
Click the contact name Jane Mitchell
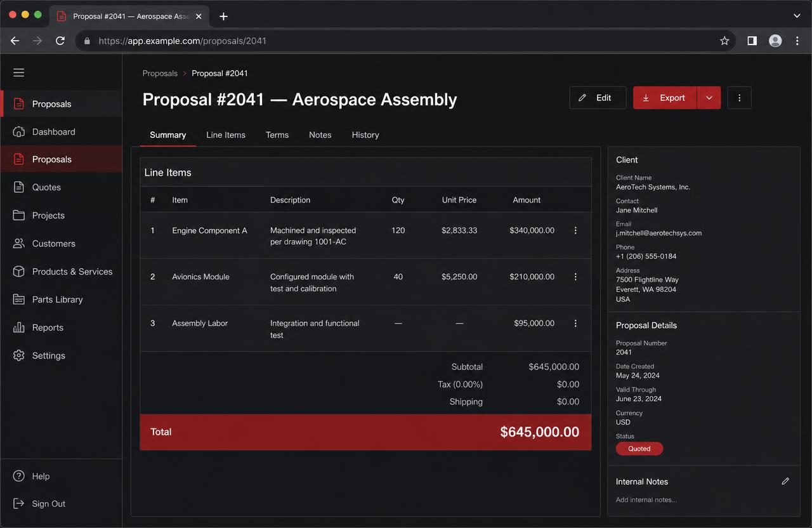click(x=636, y=210)
